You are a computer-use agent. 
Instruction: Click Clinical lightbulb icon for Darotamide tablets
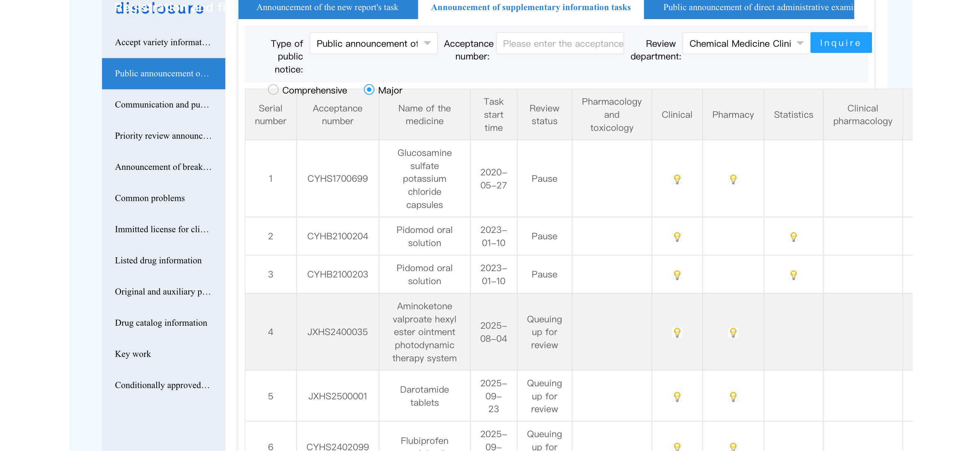point(677,396)
